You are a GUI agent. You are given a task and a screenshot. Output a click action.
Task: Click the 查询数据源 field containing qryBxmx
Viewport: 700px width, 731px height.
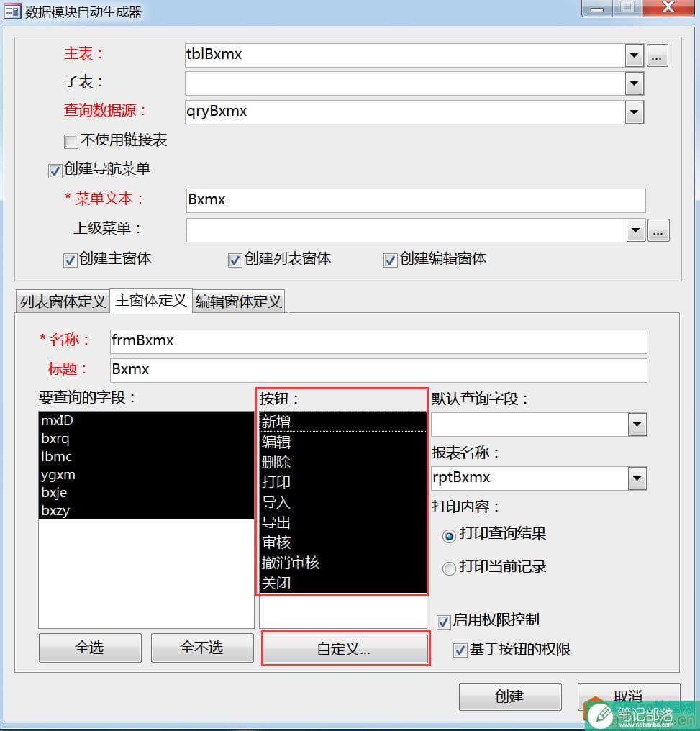(x=405, y=112)
